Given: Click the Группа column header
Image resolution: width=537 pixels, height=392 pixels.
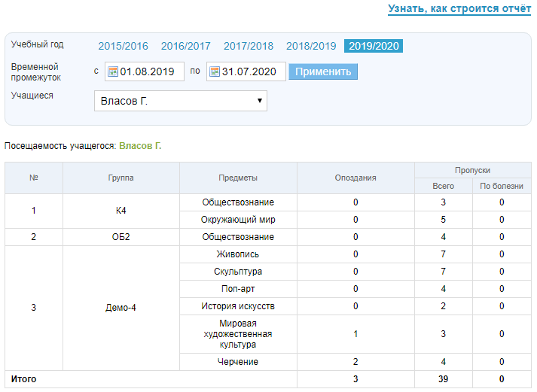Looking at the screenshot, I should click(x=121, y=178).
